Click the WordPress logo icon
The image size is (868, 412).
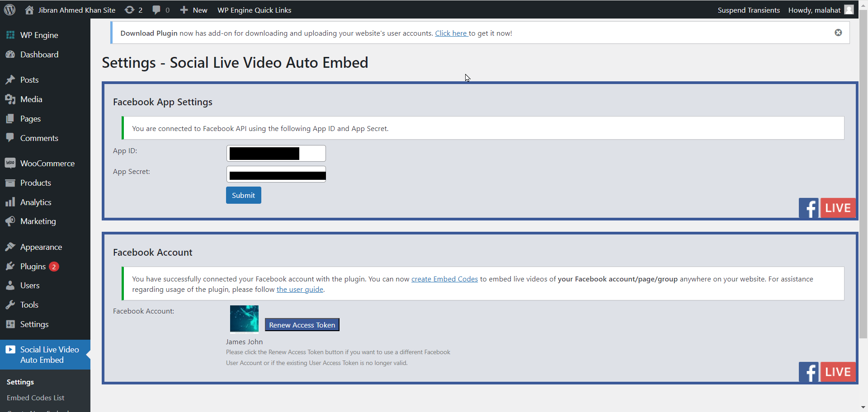(x=9, y=9)
